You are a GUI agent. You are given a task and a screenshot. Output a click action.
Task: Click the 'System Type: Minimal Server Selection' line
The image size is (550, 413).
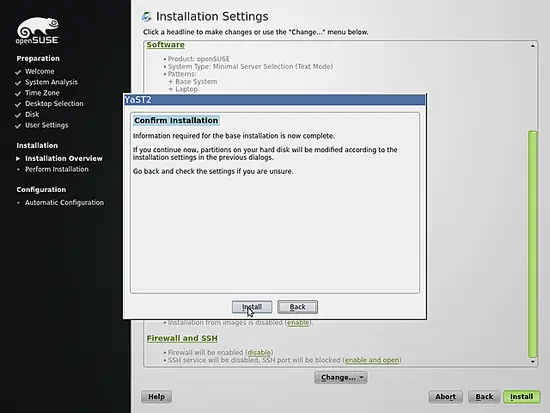250,66
